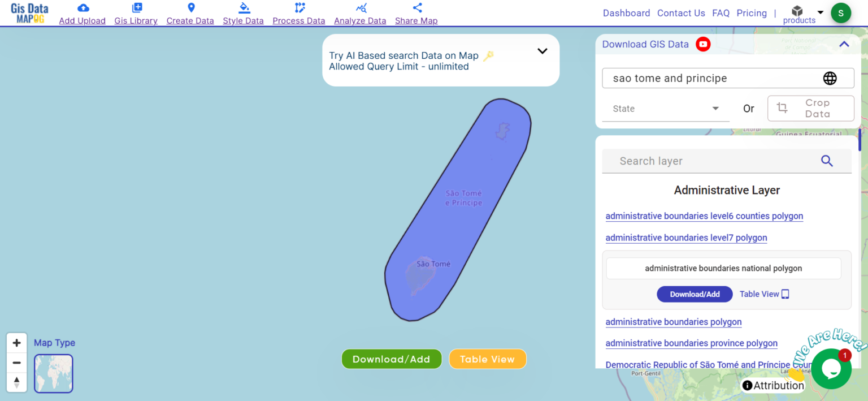Image resolution: width=868 pixels, height=401 pixels.
Task: Click the Attribution info icon
Action: 747,385
